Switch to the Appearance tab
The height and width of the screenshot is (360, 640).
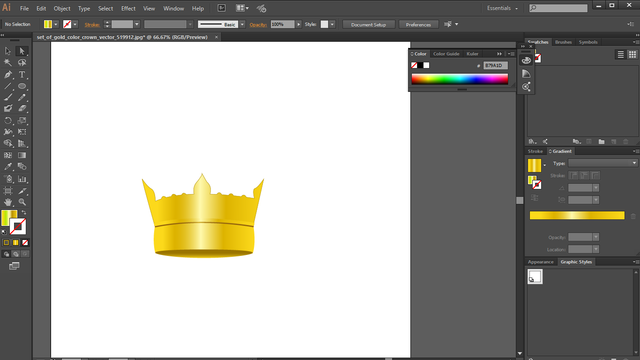point(540,262)
